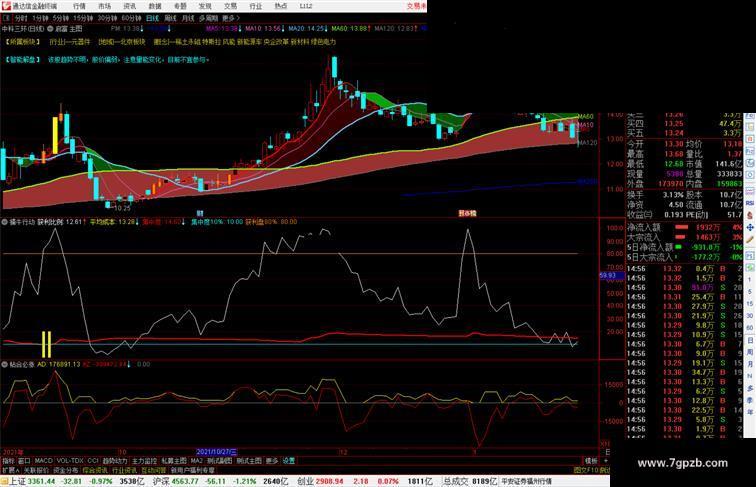Select the 日线 daily chart tab
Image resolution: width=756 pixels, height=487 pixels.
[x=152, y=18]
